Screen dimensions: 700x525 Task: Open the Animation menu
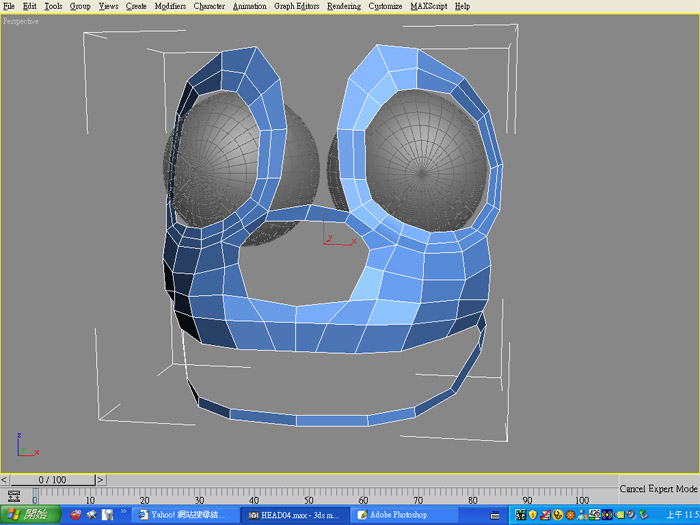[250, 6]
